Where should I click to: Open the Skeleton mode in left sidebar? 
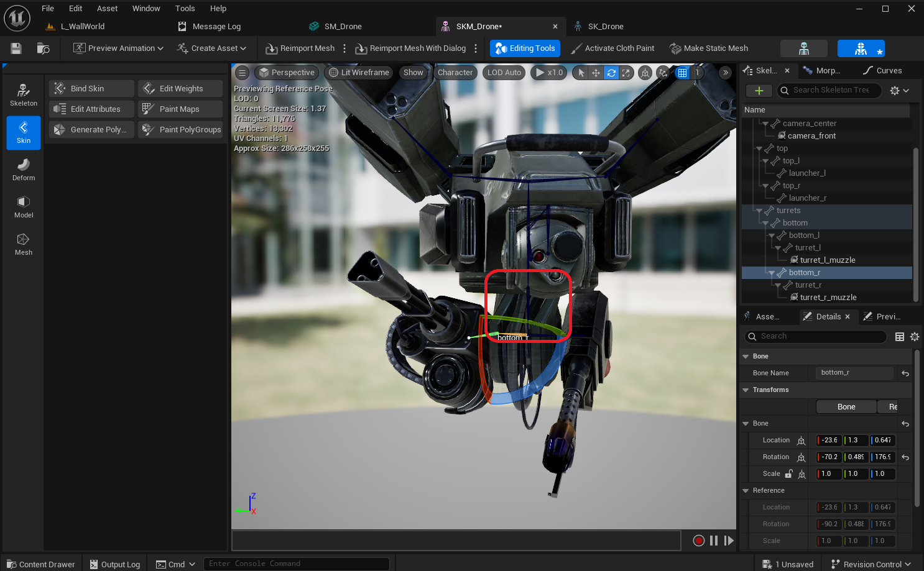coord(24,96)
